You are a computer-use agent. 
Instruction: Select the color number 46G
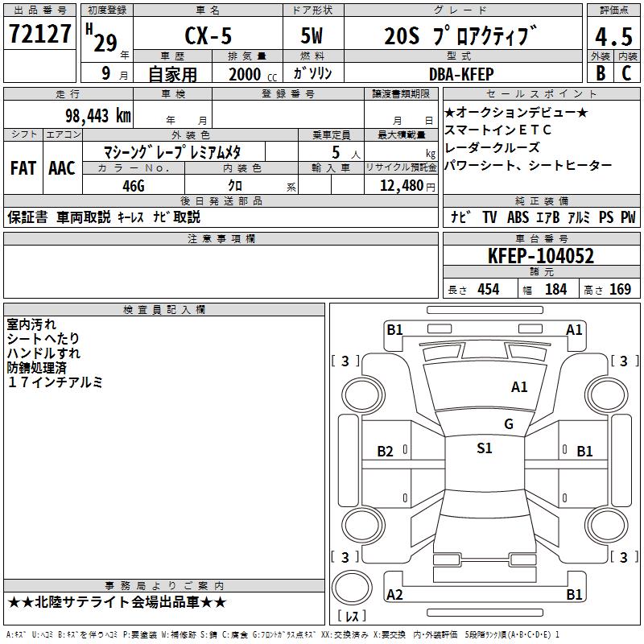point(133,185)
